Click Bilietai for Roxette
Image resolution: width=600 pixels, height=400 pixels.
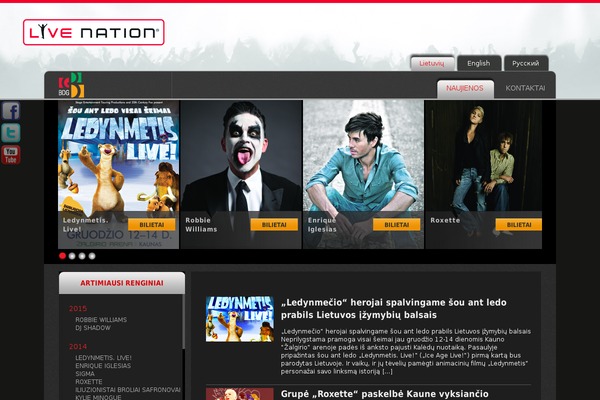click(518, 225)
